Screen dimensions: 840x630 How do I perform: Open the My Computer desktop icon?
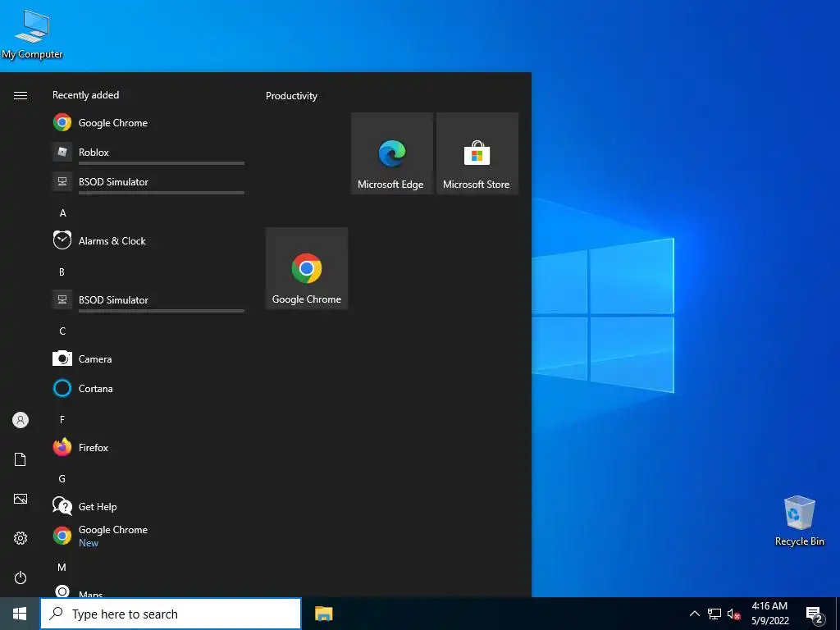coord(32,34)
